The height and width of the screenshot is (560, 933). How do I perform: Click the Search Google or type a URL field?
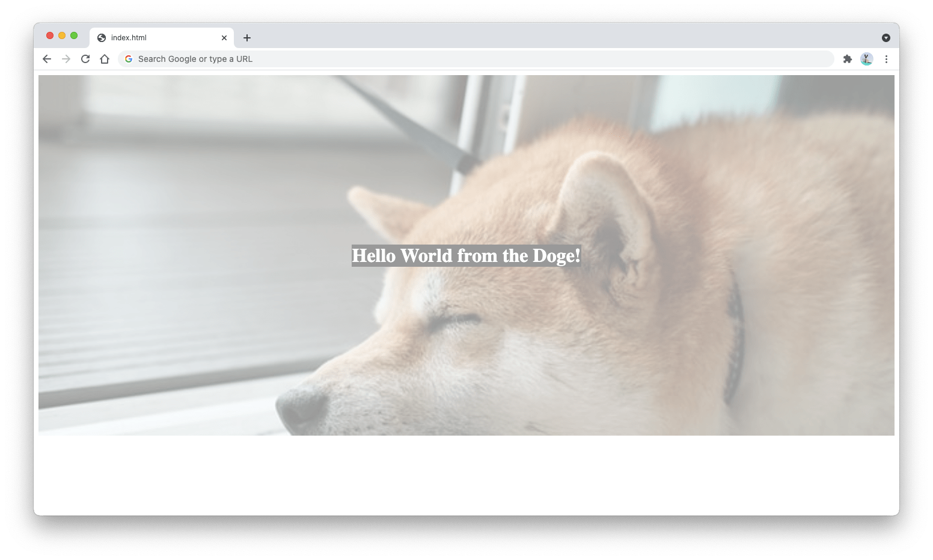(421, 59)
